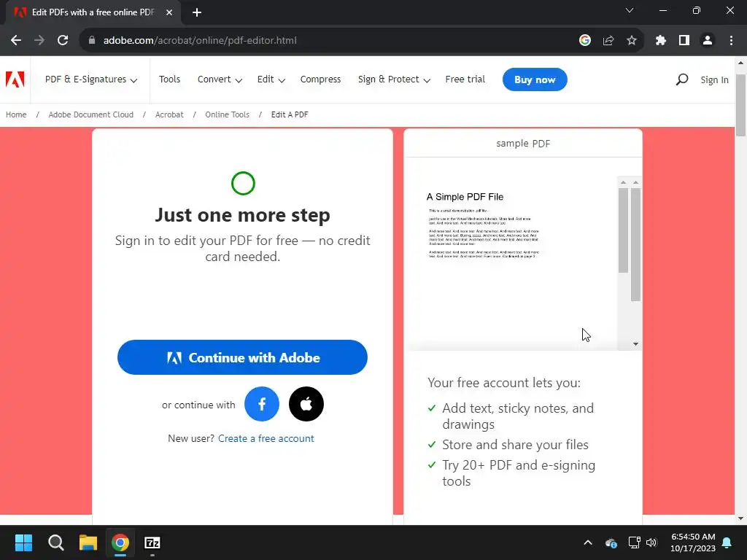Go back with browser back arrow

click(x=16, y=41)
